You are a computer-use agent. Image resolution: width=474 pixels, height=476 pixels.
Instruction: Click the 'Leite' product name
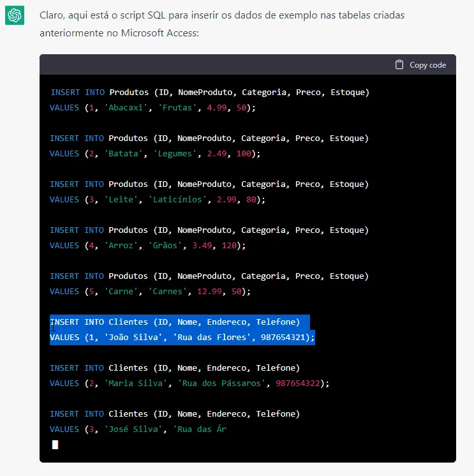tap(121, 200)
